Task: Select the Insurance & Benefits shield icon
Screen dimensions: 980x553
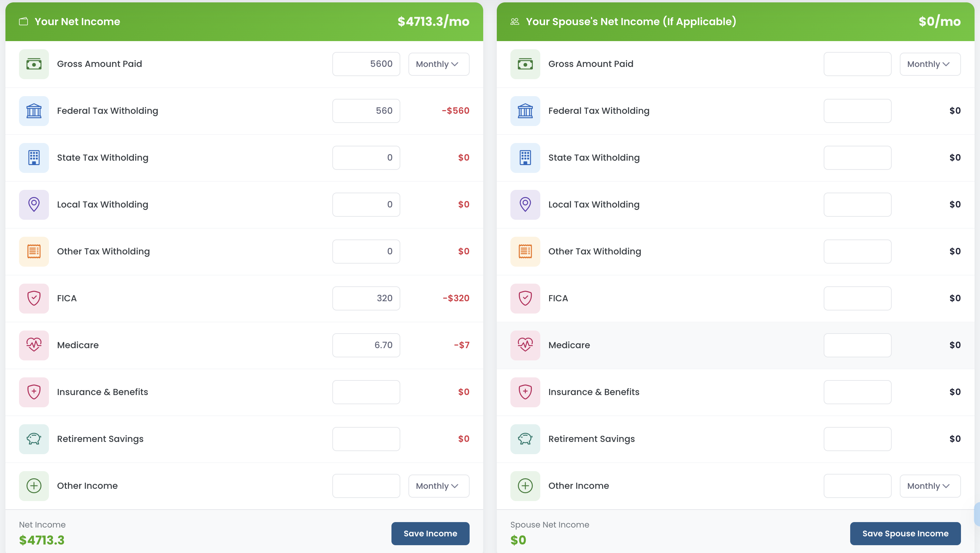Action: (x=34, y=392)
